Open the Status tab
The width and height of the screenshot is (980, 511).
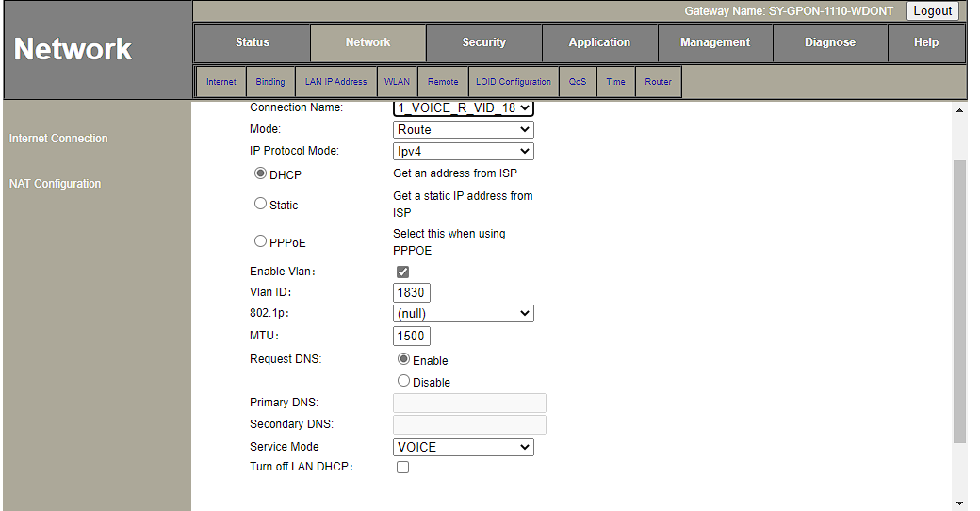tap(252, 42)
